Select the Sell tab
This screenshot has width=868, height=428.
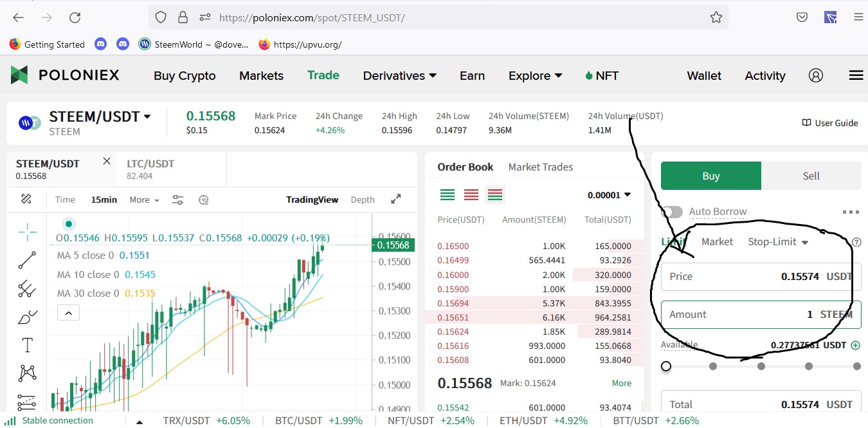coord(811,176)
